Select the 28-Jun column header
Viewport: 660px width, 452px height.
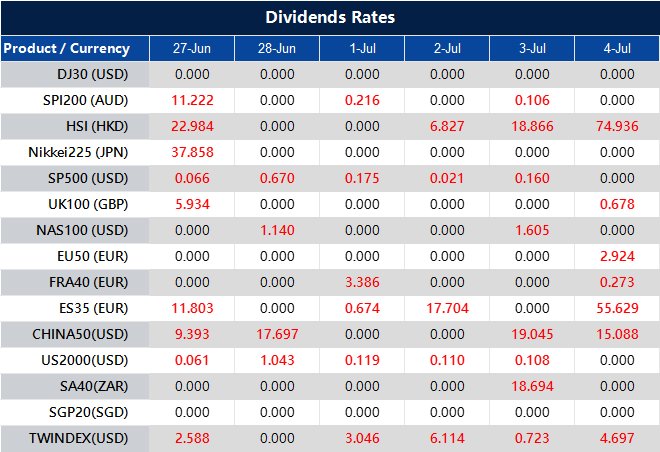[x=276, y=48]
